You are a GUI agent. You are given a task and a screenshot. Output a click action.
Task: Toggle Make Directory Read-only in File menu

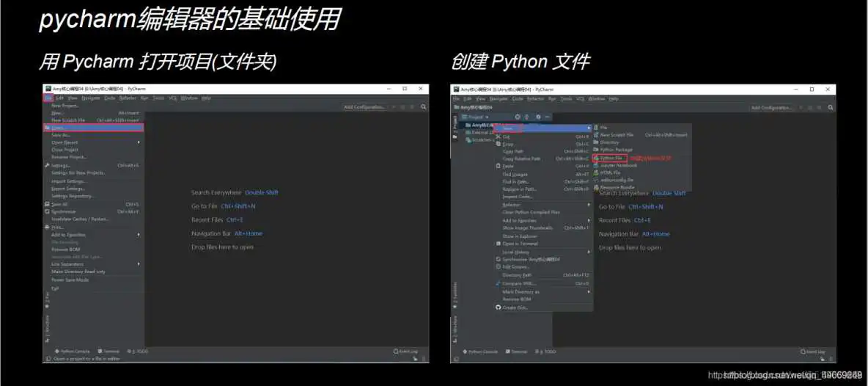click(x=78, y=272)
